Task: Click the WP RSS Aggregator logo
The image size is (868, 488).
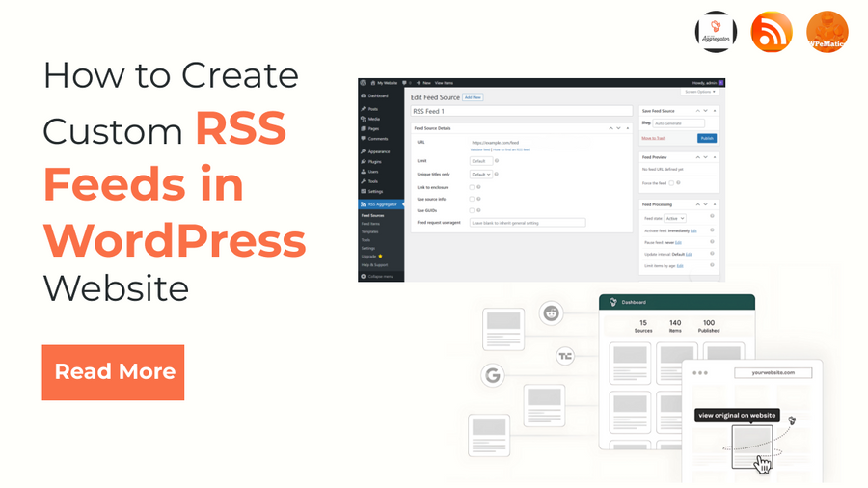Action: pos(716,32)
